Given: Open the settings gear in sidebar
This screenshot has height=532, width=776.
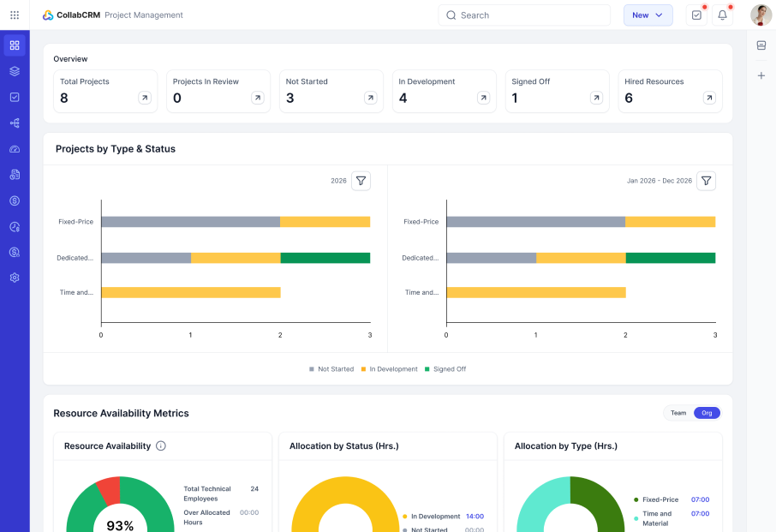Looking at the screenshot, I should tap(15, 278).
